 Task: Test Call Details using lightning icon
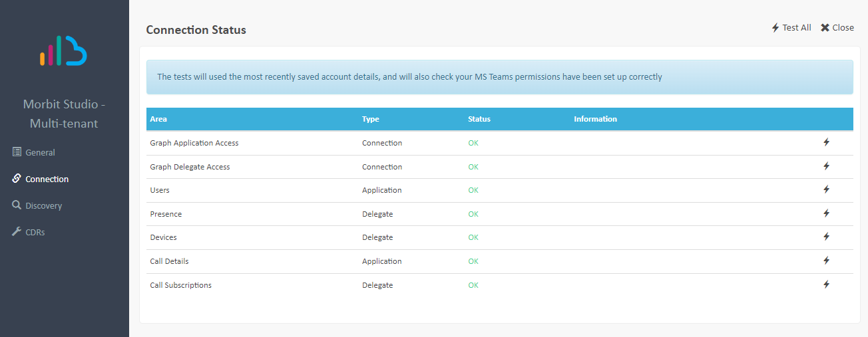coord(826,261)
